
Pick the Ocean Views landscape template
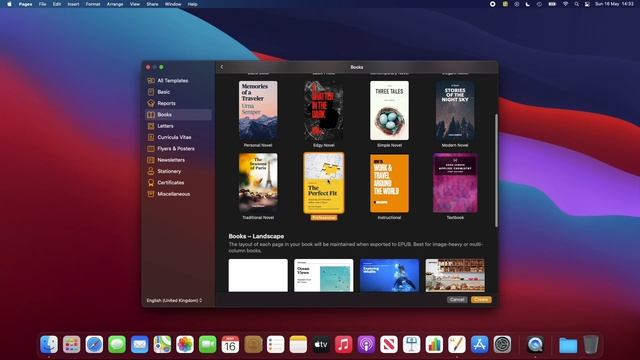324,276
